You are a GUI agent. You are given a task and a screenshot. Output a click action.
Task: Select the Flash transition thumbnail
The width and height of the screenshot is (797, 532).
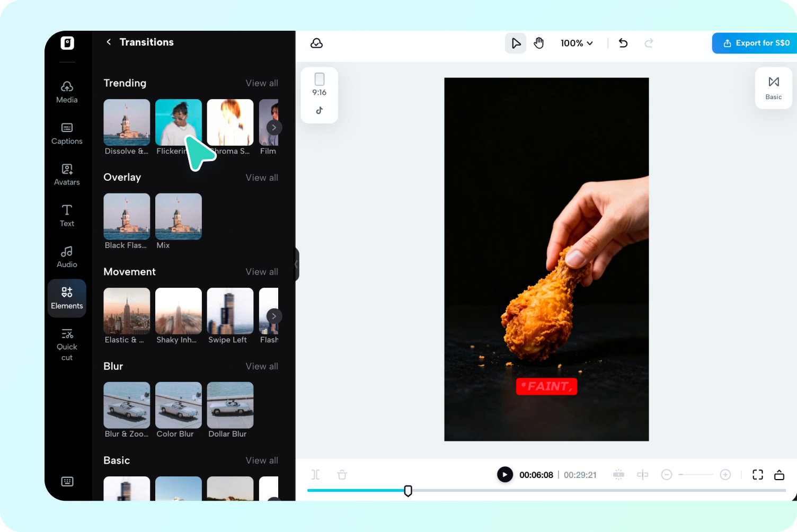(269, 311)
